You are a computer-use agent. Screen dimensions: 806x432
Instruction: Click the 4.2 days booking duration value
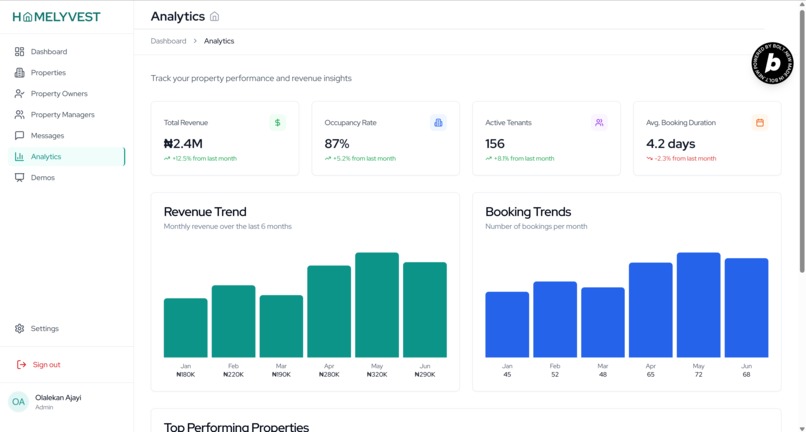click(x=671, y=143)
